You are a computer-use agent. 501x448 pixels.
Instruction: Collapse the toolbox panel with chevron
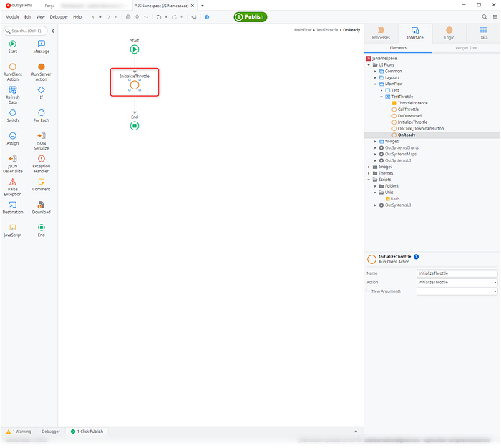52,31
